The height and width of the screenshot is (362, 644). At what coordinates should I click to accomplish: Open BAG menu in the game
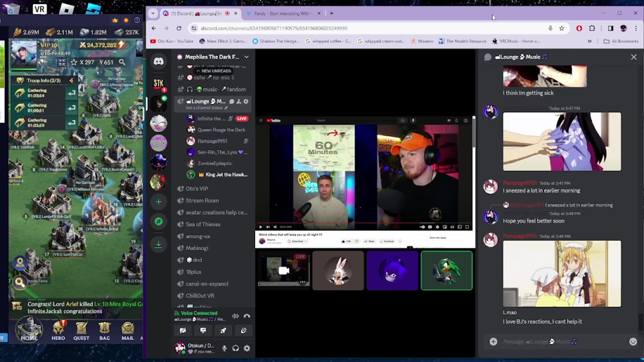click(104, 331)
